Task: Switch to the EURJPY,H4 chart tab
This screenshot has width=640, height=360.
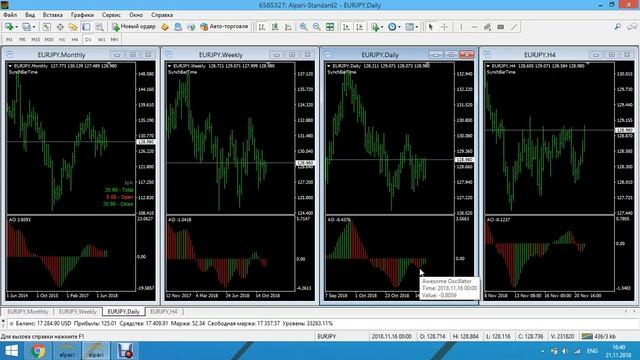Action: pos(164,311)
